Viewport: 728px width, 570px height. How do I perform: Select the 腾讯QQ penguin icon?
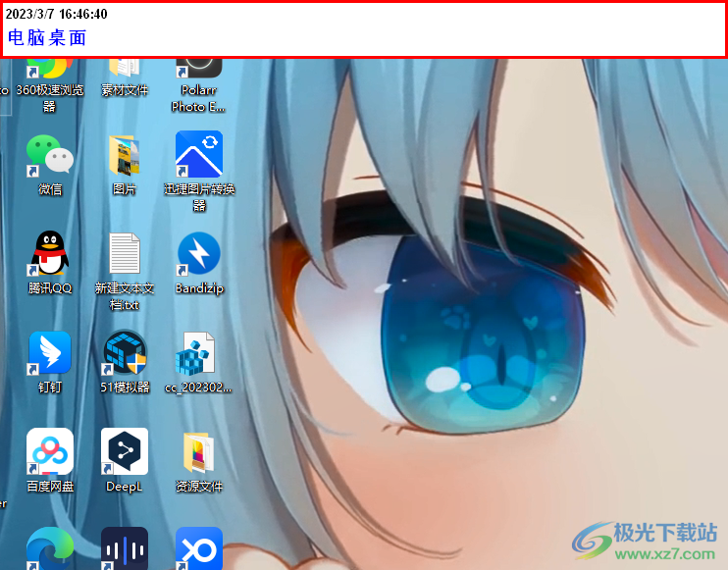[x=50, y=253]
